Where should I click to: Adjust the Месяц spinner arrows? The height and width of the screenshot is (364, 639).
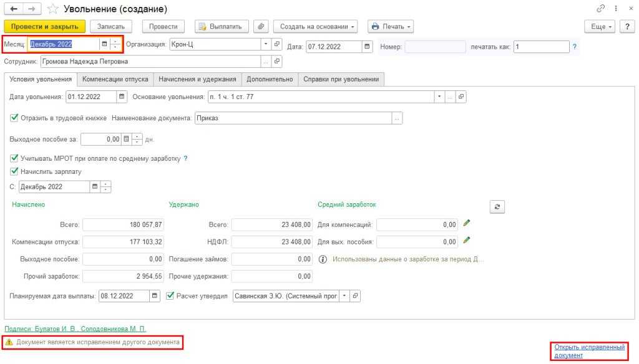[x=115, y=44]
